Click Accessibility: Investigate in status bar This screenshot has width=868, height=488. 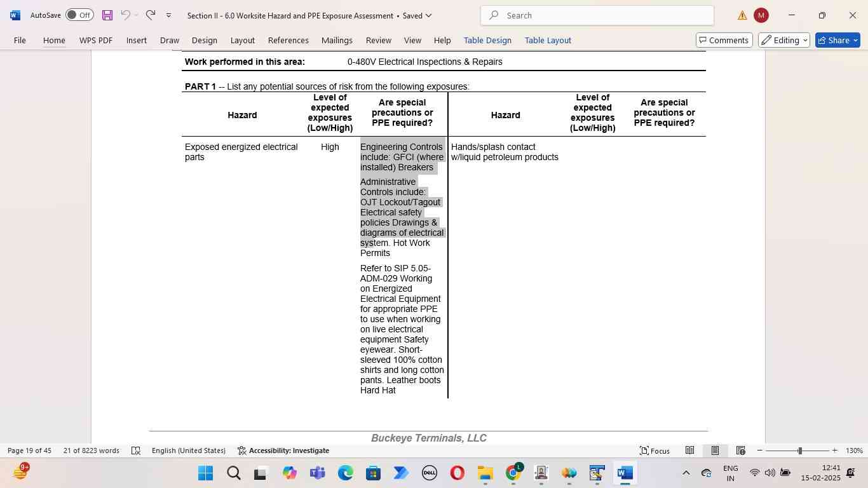pyautogui.click(x=283, y=451)
